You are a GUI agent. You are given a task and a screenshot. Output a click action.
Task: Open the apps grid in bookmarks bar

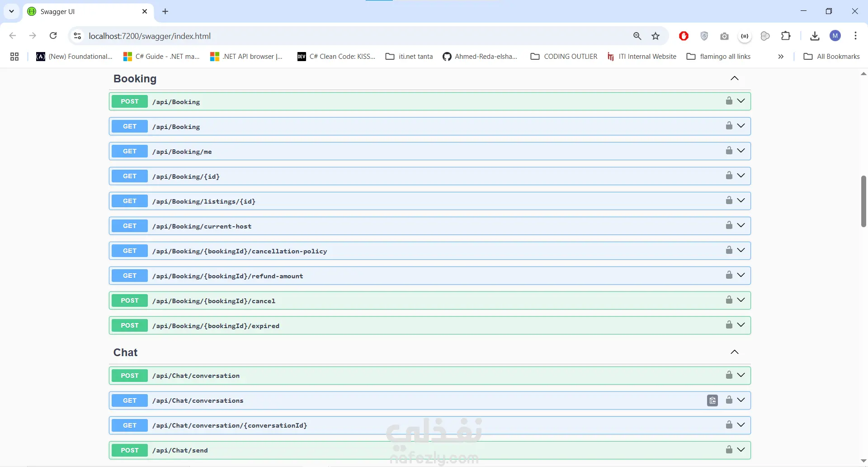pos(14,57)
